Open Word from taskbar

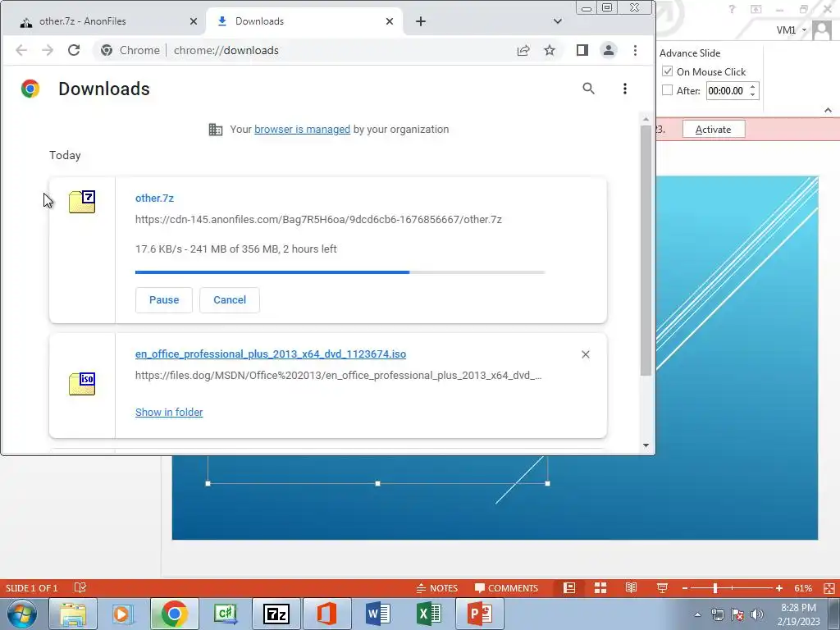379,614
